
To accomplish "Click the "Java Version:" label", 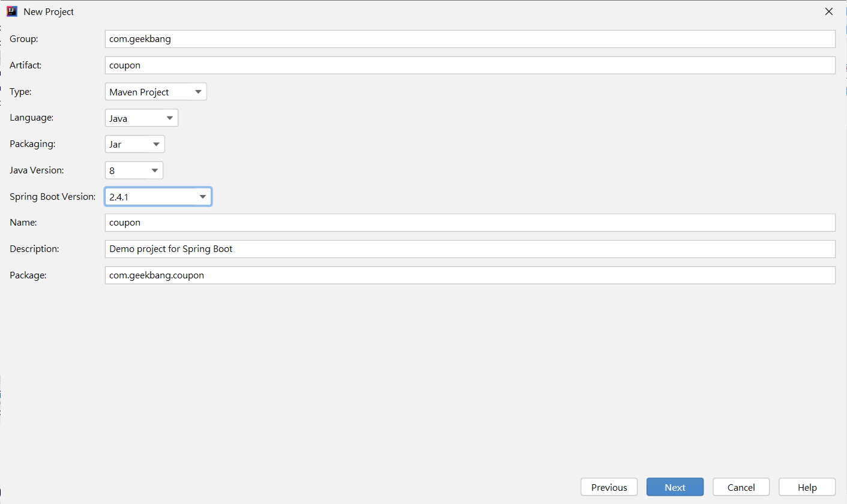I will pyautogui.click(x=37, y=170).
